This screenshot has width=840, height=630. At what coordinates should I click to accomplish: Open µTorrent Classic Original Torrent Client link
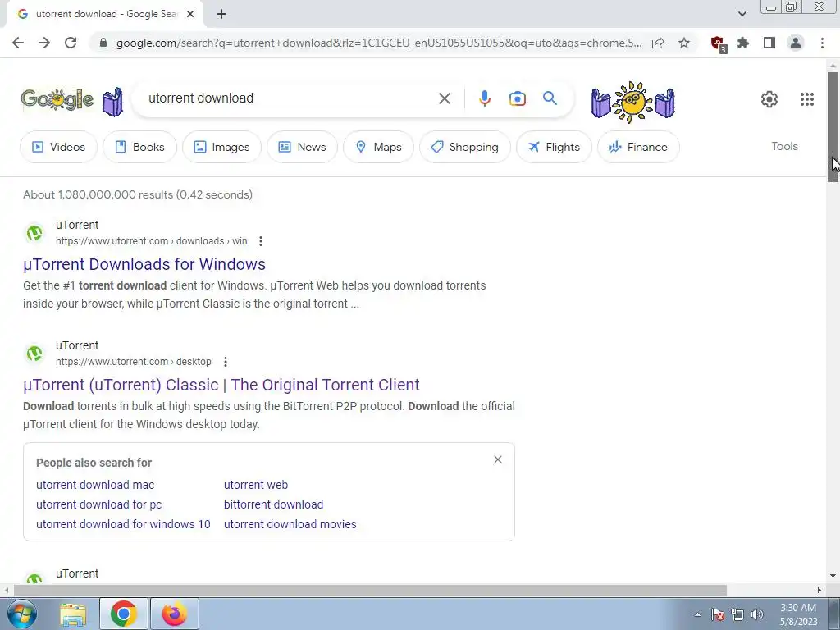click(x=221, y=385)
